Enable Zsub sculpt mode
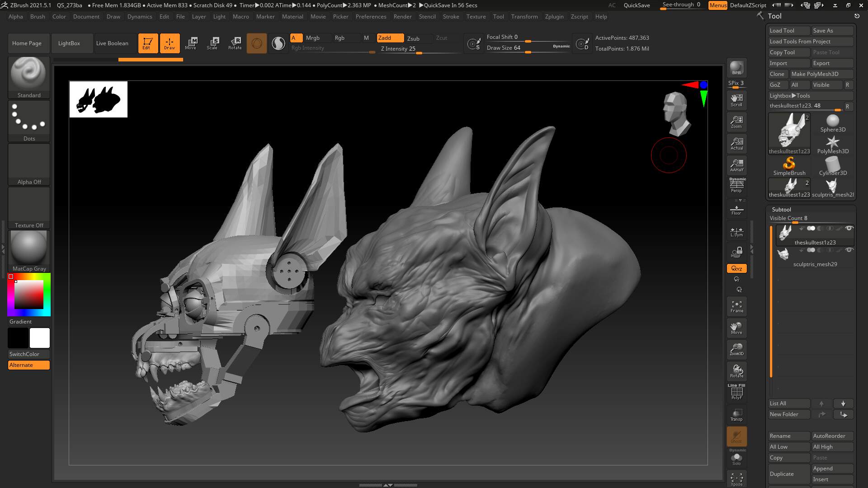The width and height of the screenshot is (868, 488). (419, 38)
